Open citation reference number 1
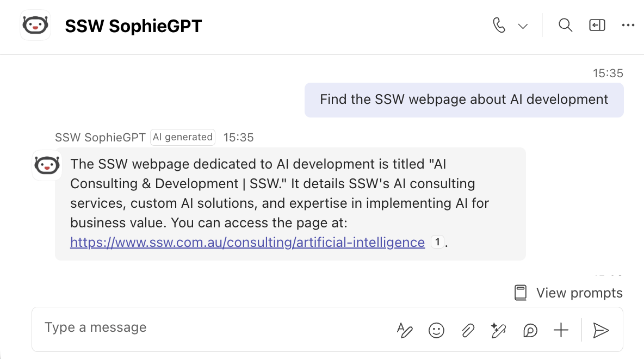The height and width of the screenshot is (359, 644). coord(437,243)
